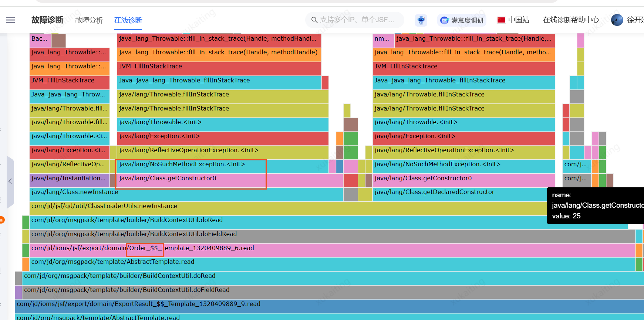Click ExportResult_$$_Template_1320409889_9.read frame
Screen dimensions: 644x320
[x=329, y=306]
